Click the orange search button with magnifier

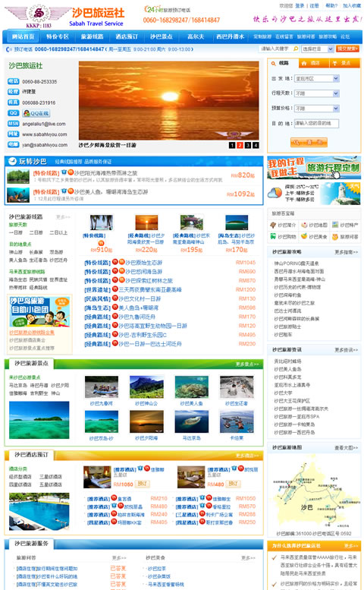coord(309,142)
